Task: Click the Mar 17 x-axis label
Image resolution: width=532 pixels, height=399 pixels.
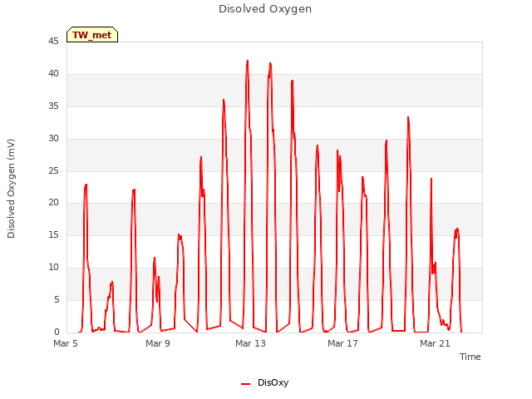Action: click(x=342, y=343)
